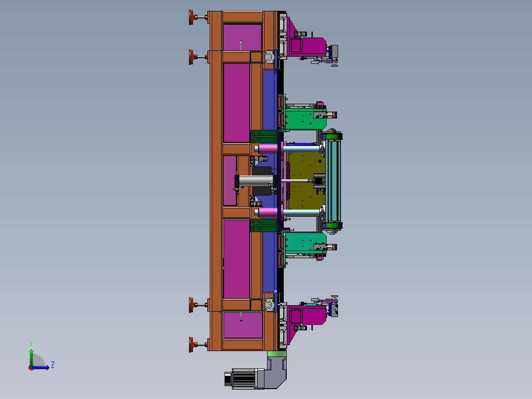Viewport: 532px width, 399px height.
Task: Select the light green flange above the gearbox
Action: (x=276, y=354)
